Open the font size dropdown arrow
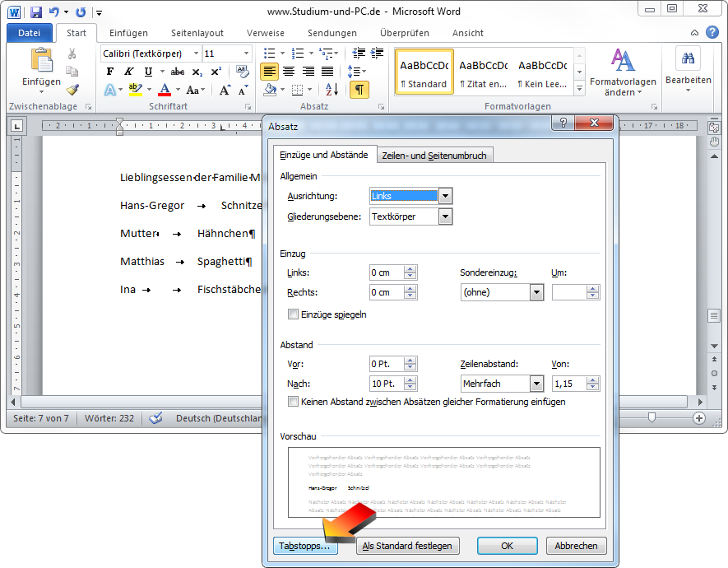This screenshot has height=568, width=728. [246, 54]
